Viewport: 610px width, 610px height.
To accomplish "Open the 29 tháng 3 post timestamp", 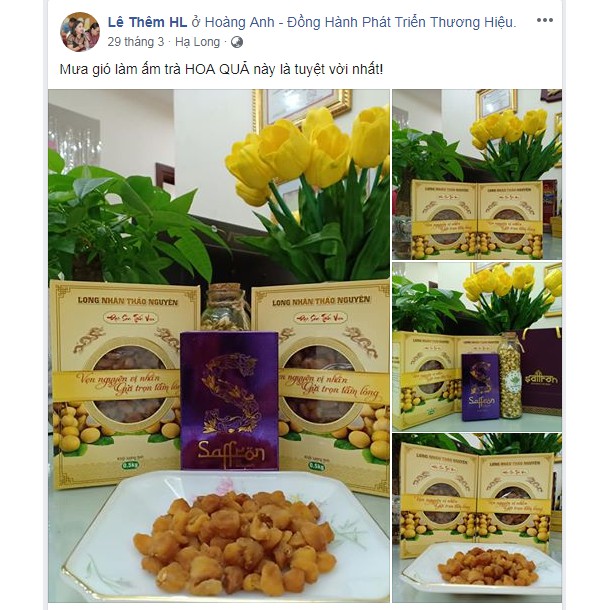I will click(136, 42).
